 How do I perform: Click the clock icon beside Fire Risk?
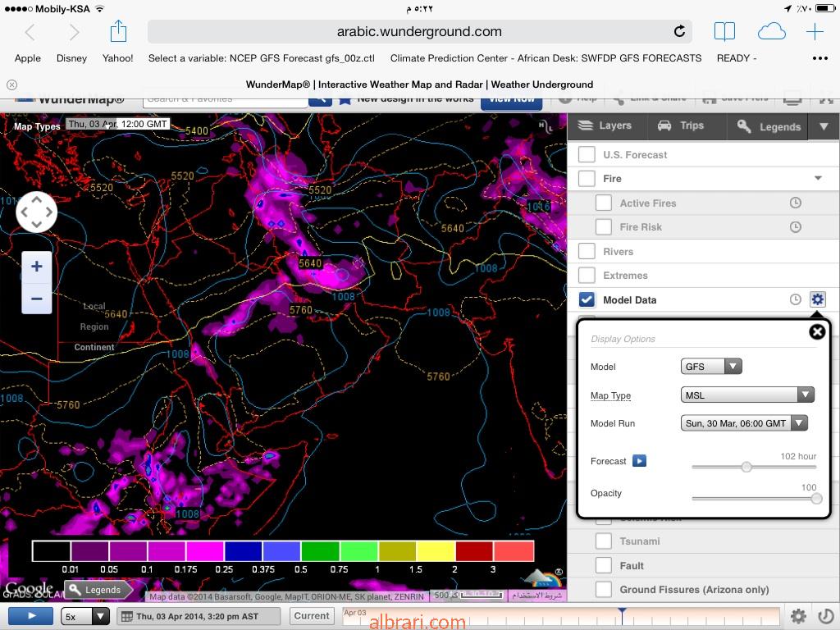click(x=796, y=226)
